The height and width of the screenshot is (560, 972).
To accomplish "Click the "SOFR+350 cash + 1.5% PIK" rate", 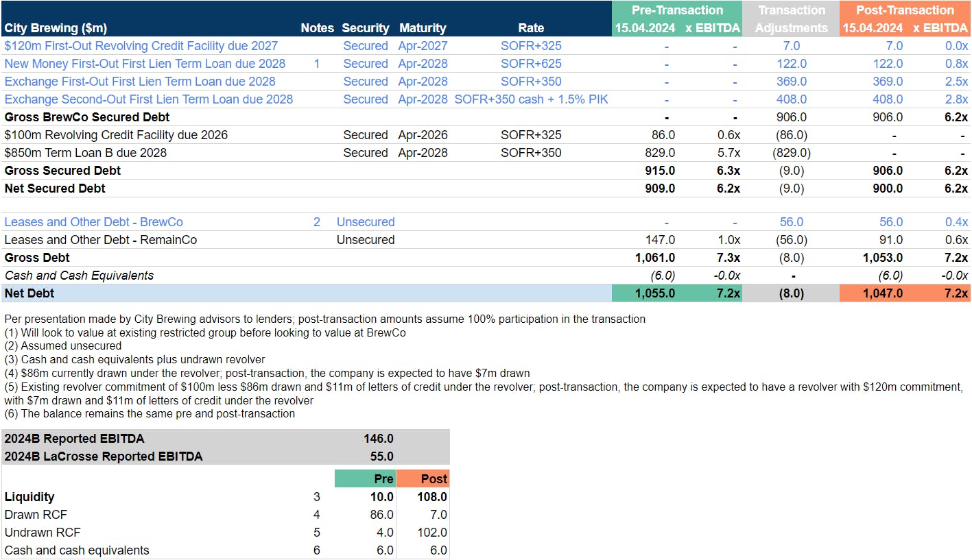I will click(531, 99).
